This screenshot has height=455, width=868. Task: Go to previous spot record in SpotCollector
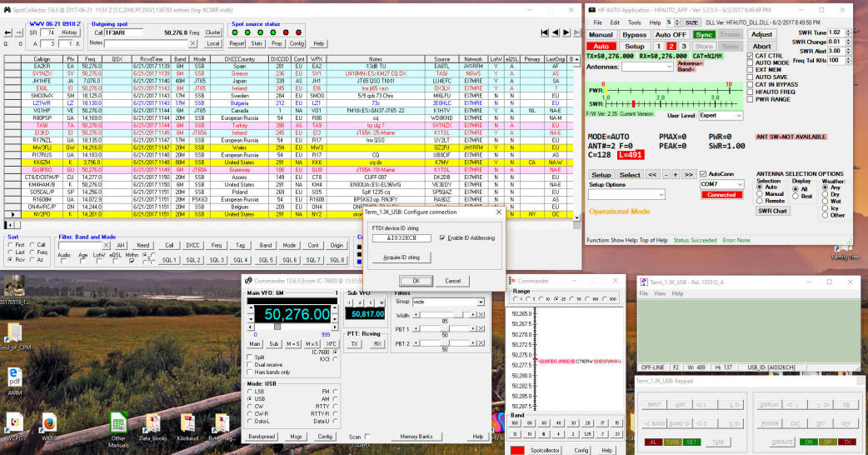coord(556,32)
